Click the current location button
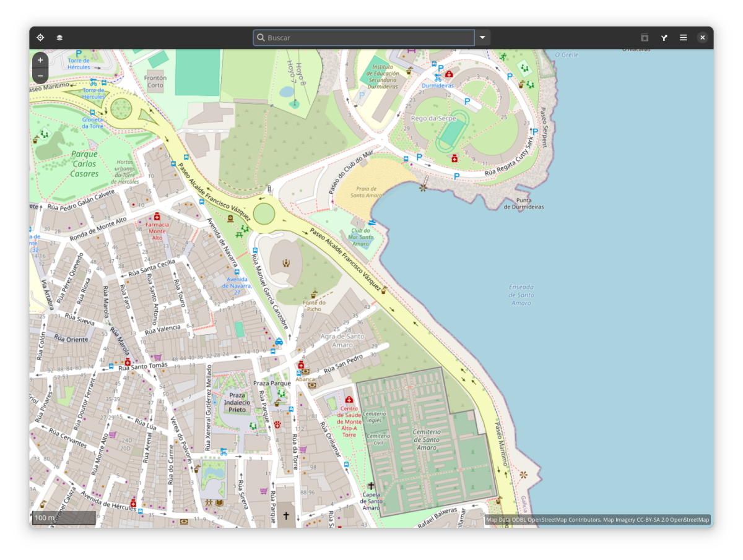The height and width of the screenshot is (560, 743). pyautogui.click(x=40, y=38)
